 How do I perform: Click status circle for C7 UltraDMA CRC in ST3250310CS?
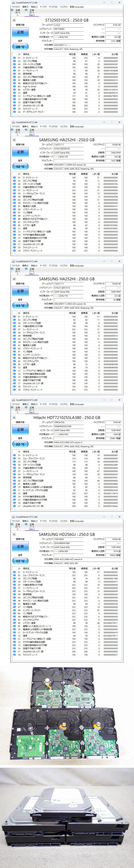tap(15, 105)
